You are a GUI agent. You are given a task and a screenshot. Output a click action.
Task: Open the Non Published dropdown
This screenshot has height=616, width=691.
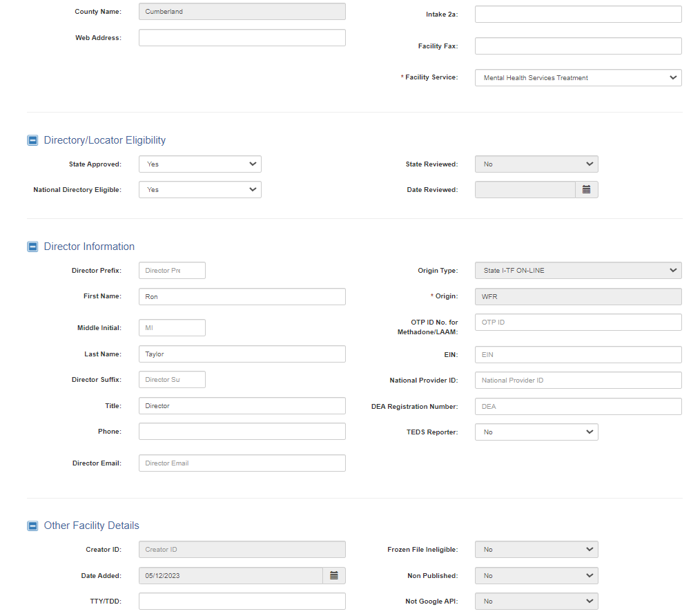[536, 575]
